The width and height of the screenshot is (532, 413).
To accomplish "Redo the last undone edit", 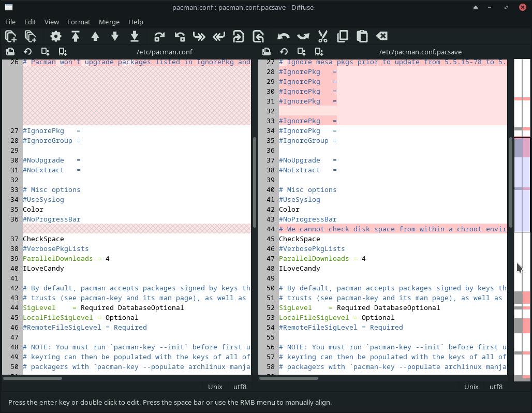I will 303,36.
